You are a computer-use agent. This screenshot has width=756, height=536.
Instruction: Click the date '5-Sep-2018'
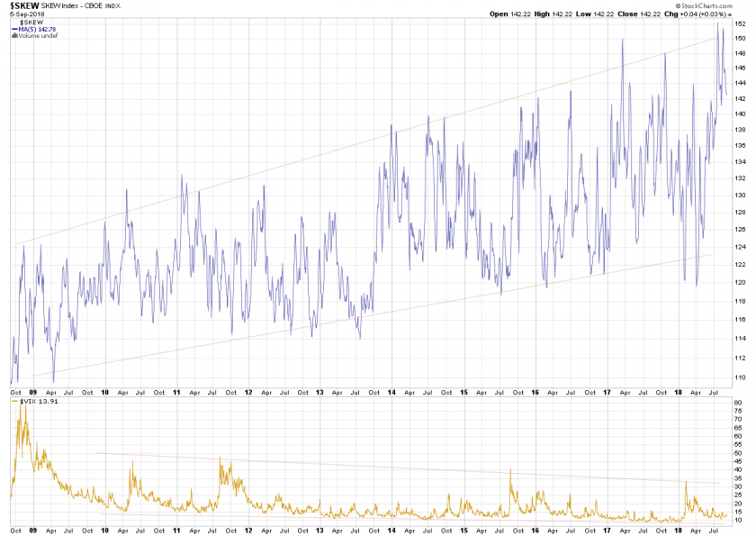coord(27,14)
